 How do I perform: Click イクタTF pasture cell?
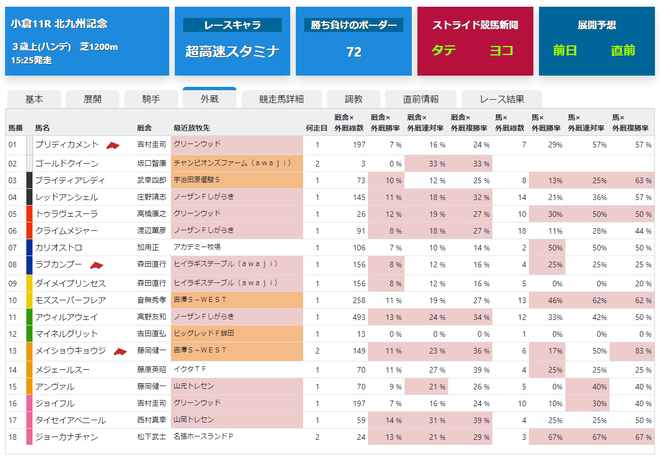click(x=237, y=370)
